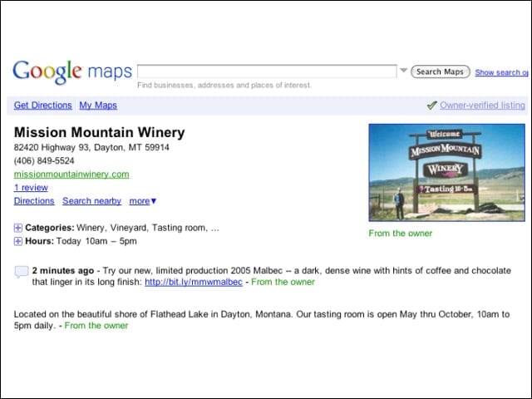Click From the owner caption under photo
This screenshot has width=532, height=399.
pyautogui.click(x=401, y=234)
